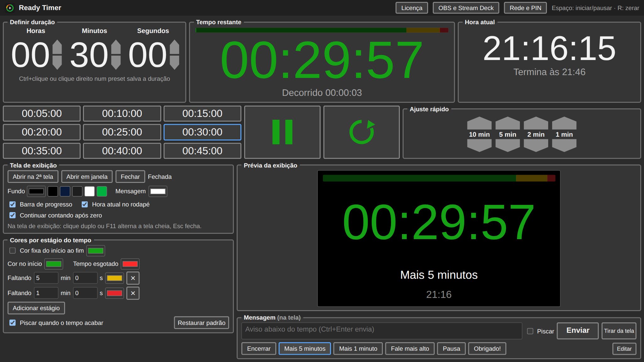Reset the timer with the circular arrow
Image resolution: width=644 pixels, height=362 pixels.
point(361,132)
